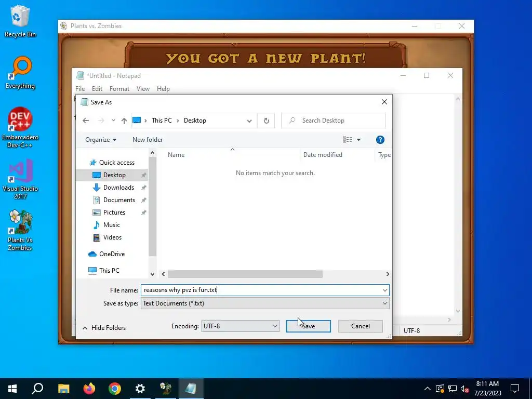Switch to Notepad taskbar icon

191,389
